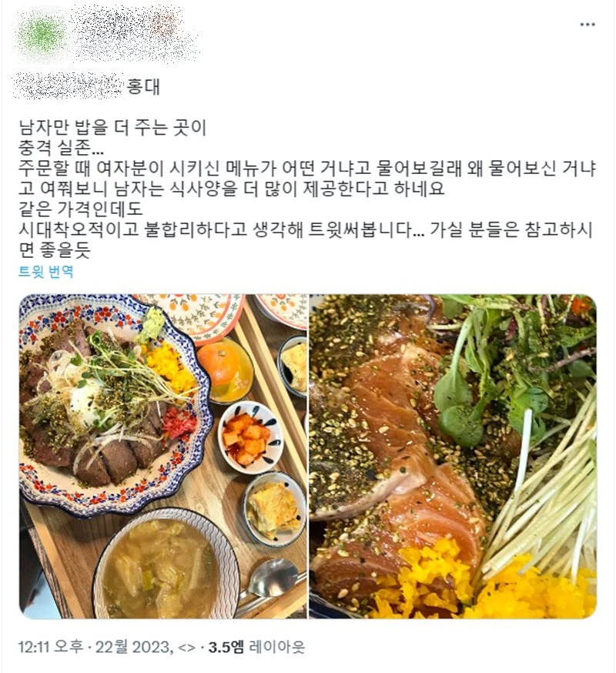
Task: Click the line 충격 실존...
Action: tap(61, 148)
